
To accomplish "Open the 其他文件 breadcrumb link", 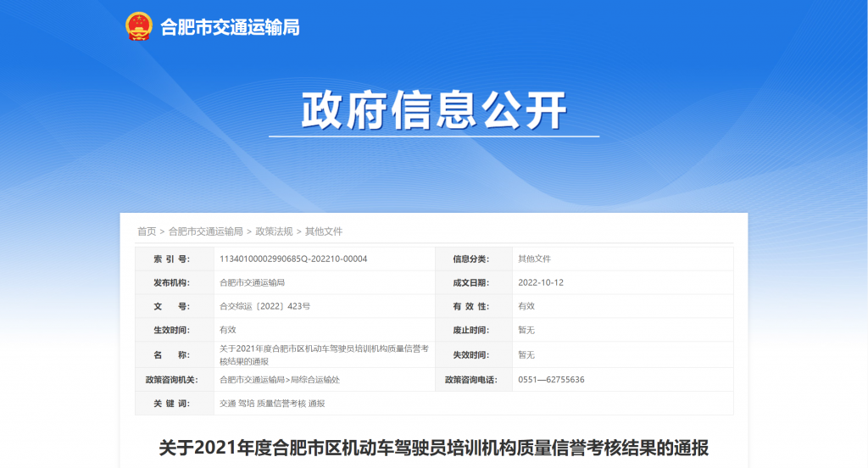I will [x=324, y=231].
